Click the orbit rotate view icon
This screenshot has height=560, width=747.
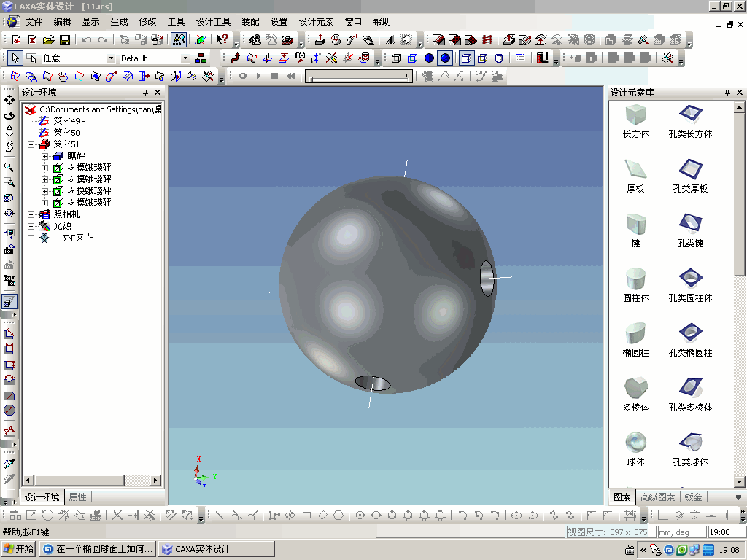tap(9, 116)
